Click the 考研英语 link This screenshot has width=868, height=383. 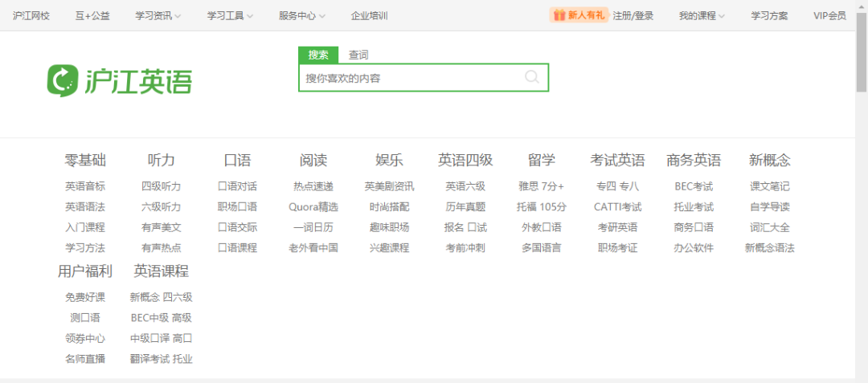(618, 227)
